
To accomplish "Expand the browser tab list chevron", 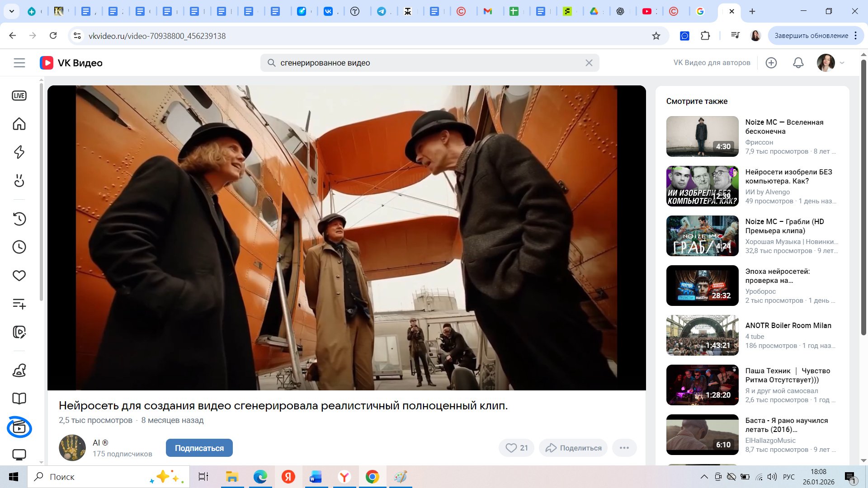I will 12,11.
